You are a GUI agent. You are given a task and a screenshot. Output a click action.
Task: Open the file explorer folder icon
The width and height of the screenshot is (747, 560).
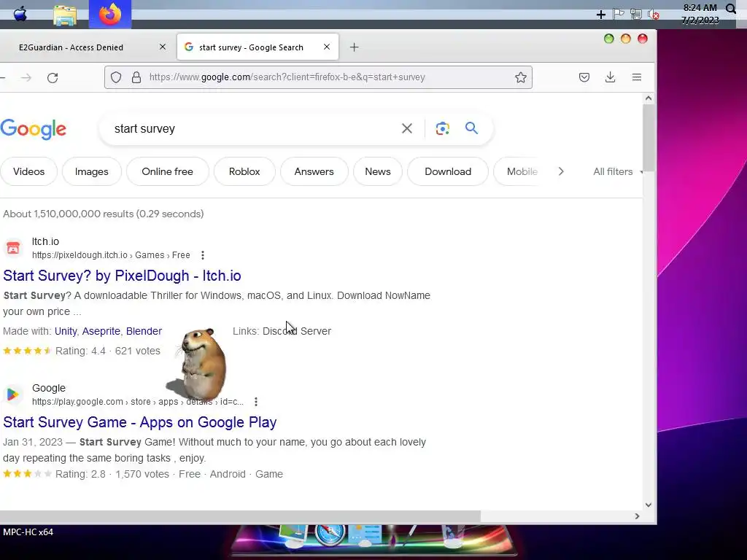(65, 15)
